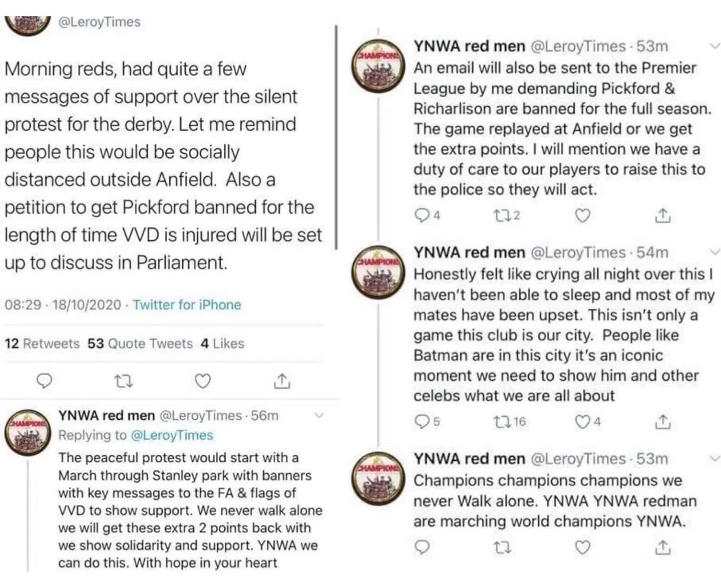
Task: Share the Champions champions tweet
Action: 662,547
